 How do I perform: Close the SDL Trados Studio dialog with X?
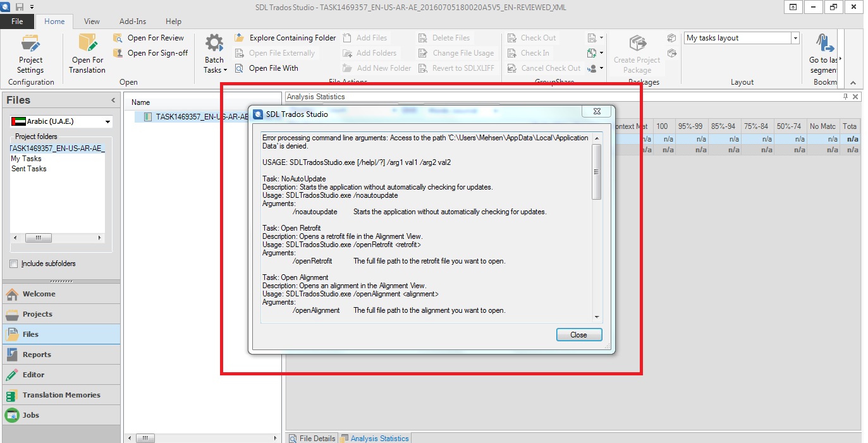click(597, 112)
